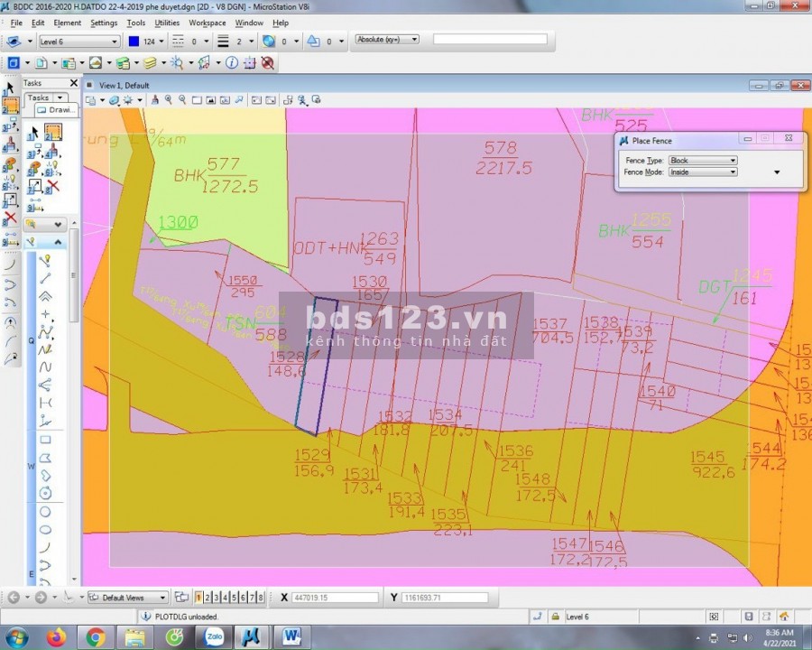812x650 pixels.
Task: Click Level 6 in status bar
Action: [577, 617]
